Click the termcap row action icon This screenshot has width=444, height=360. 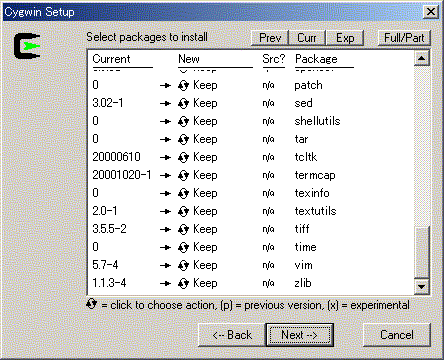[183, 176]
